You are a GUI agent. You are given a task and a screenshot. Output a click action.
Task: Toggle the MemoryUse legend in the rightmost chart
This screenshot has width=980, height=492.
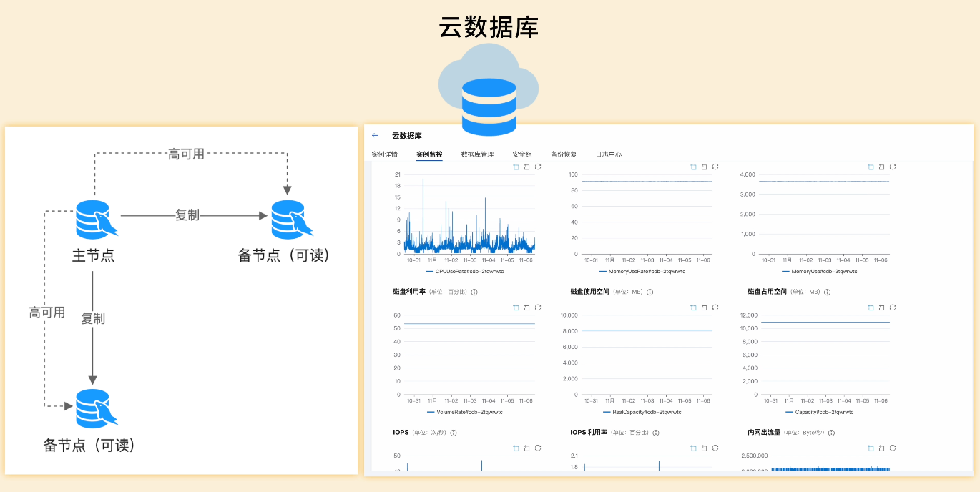coord(819,272)
